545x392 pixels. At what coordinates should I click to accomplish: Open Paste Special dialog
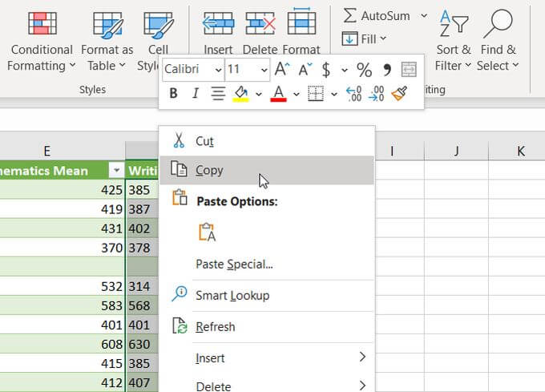pyautogui.click(x=267, y=264)
